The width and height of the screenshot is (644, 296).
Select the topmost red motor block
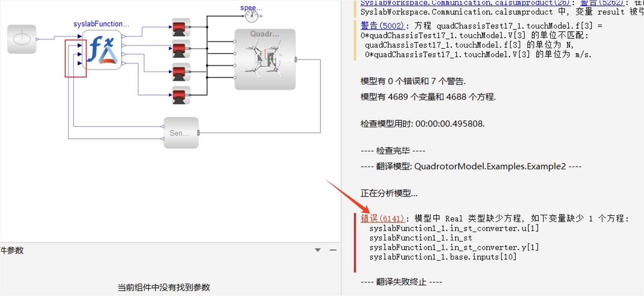click(x=181, y=27)
